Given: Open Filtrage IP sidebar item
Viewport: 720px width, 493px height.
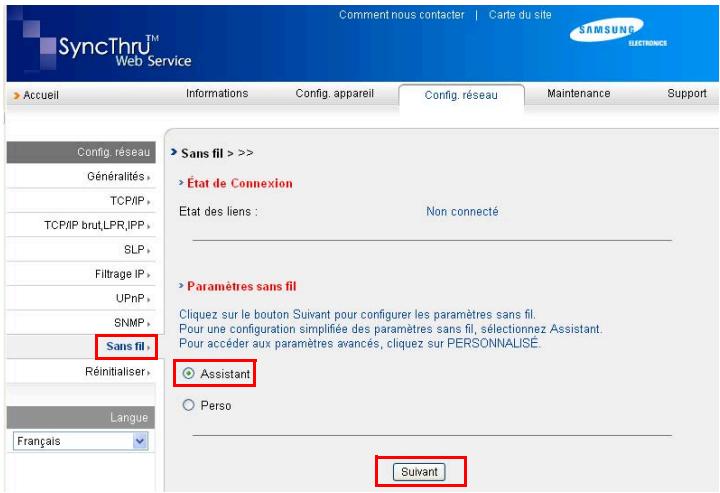Looking at the screenshot, I should (119, 274).
